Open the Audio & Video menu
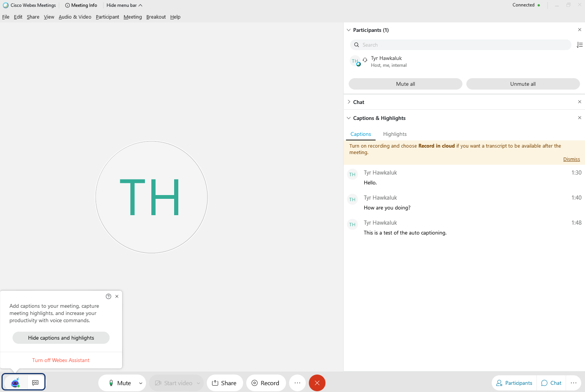Image resolution: width=585 pixels, height=392 pixels. tap(75, 17)
